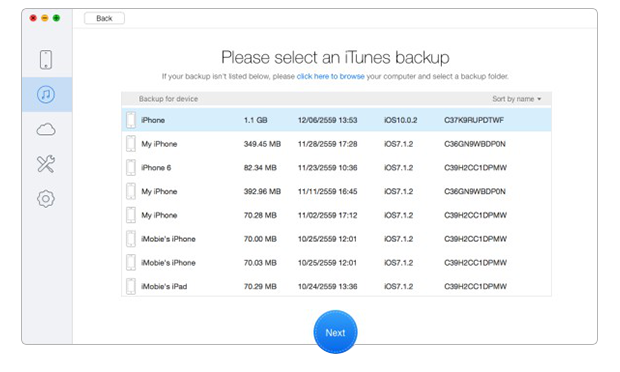Image resolution: width=620 pixels, height=372 pixels.
Task: Click the '11/23/2559 10:36' date
Action: coord(327,168)
